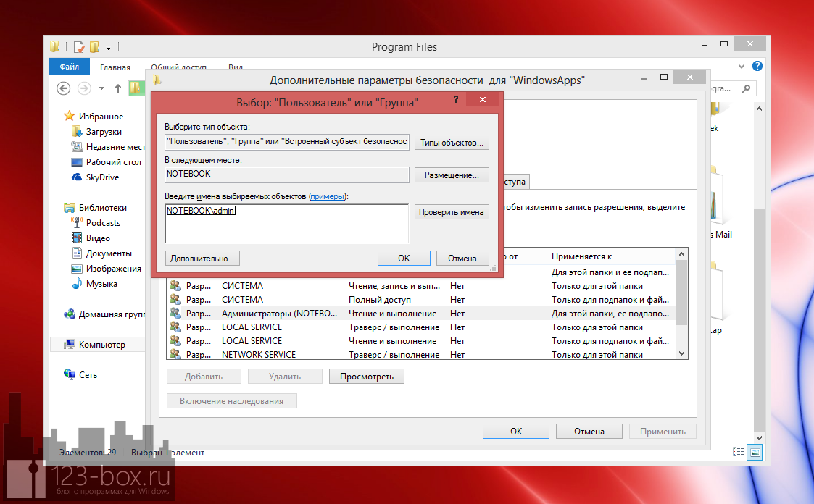Expand the quick access toolbar customize dropdown

click(x=109, y=48)
